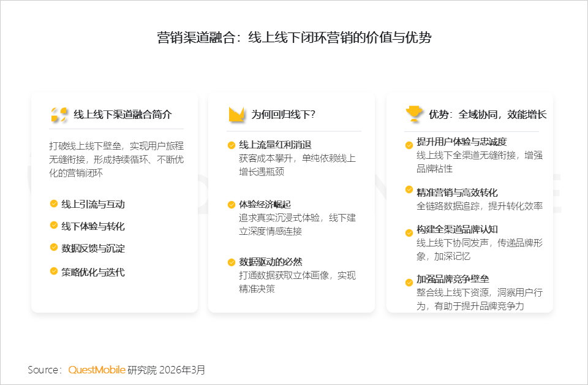Image resolution: width=588 pixels, height=385 pixels.
Task: Click the text 数据驱动的必然
Action: tap(270, 262)
